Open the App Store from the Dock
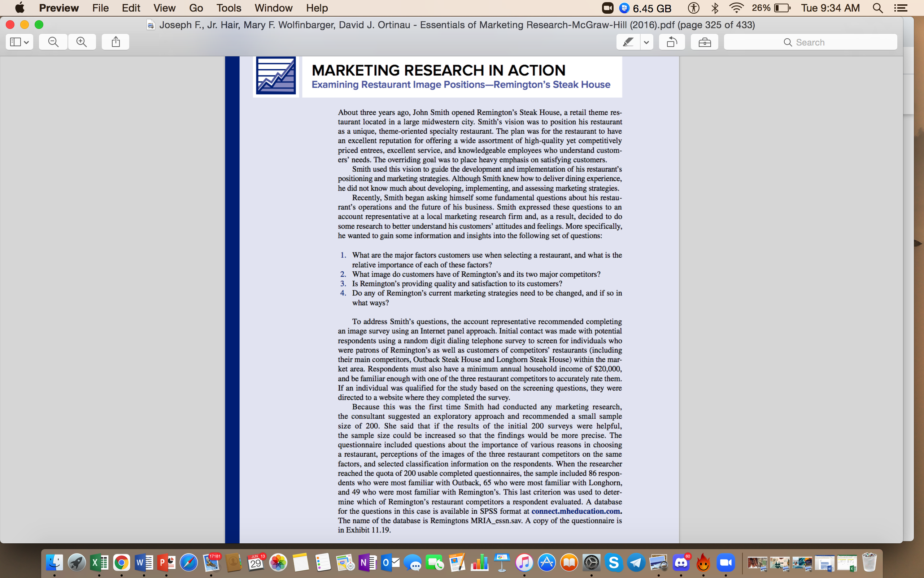The width and height of the screenshot is (924, 578). 546,563
